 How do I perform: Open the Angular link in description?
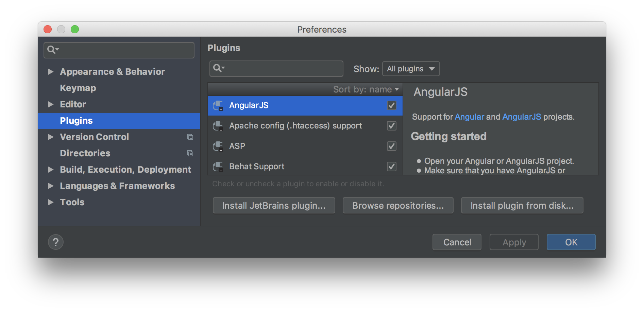click(x=469, y=117)
